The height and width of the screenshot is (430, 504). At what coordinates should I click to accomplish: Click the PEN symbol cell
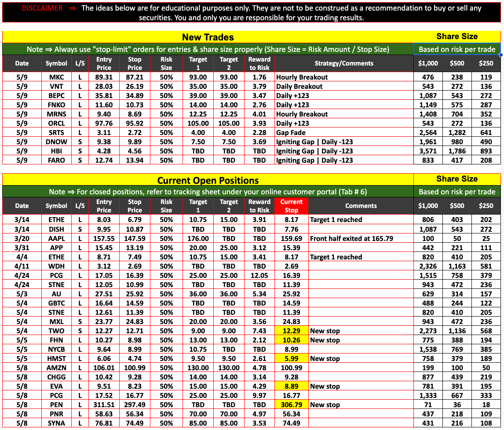click(x=56, y=404)
